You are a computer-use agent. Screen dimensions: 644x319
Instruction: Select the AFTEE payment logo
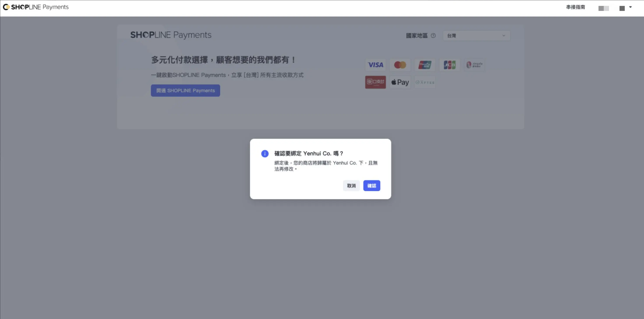(425, 82)
